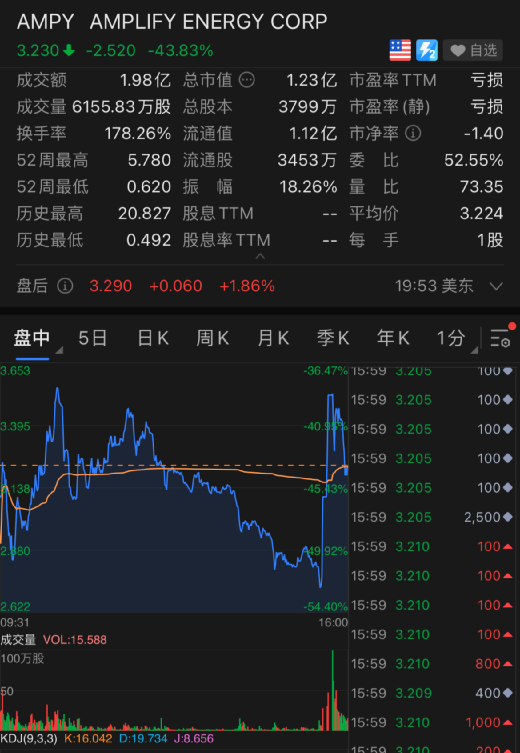Click the blue lightning Level 2 icon
520x753 pixels.
click(x=426, y=50)
